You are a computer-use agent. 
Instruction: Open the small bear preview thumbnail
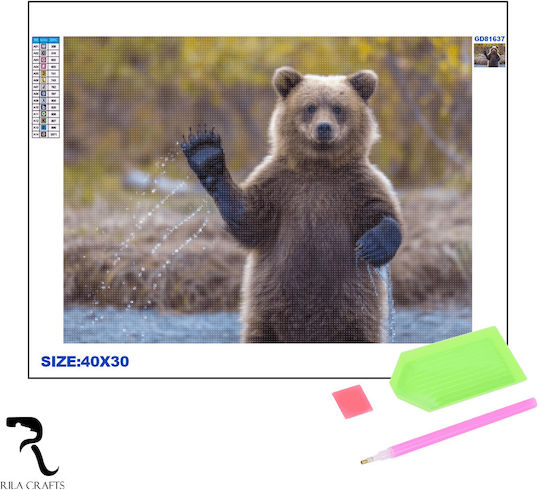click(x=490, y=55)
